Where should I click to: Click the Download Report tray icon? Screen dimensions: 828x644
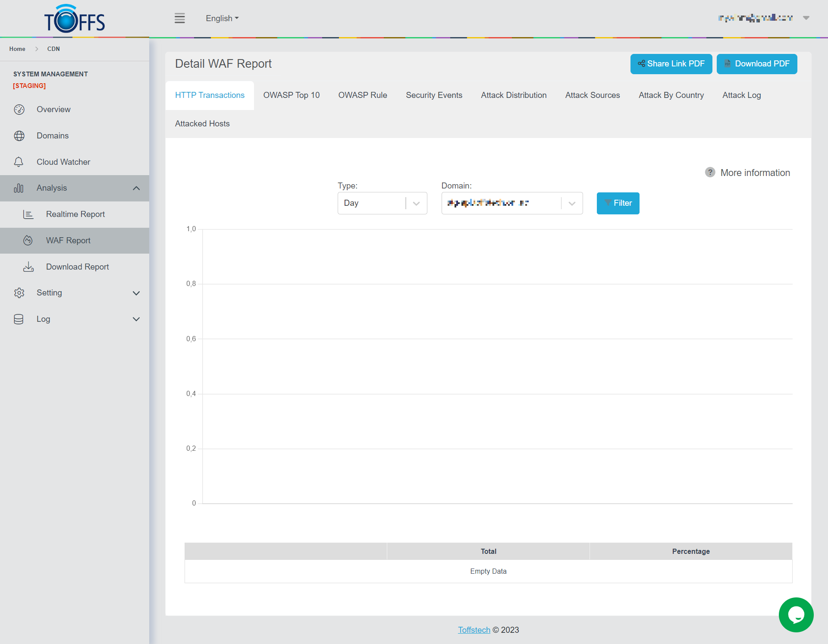[28, 267]
